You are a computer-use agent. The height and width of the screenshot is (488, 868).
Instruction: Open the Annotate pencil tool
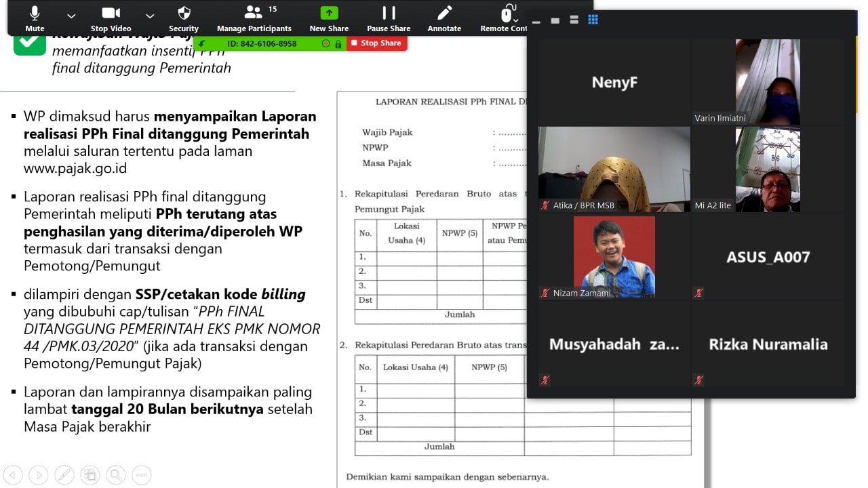coord(444,18)
